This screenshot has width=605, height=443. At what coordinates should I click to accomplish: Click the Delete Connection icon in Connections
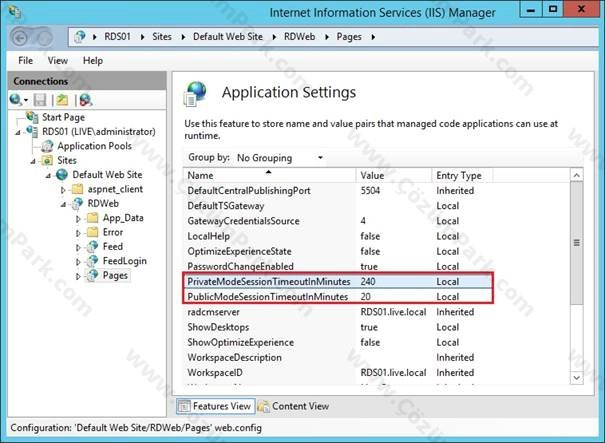pos(85,100)
